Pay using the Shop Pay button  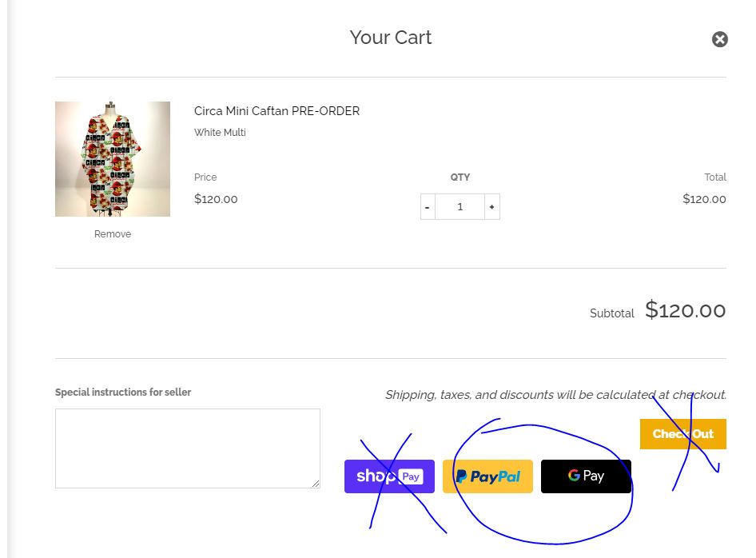pos(389,476)
